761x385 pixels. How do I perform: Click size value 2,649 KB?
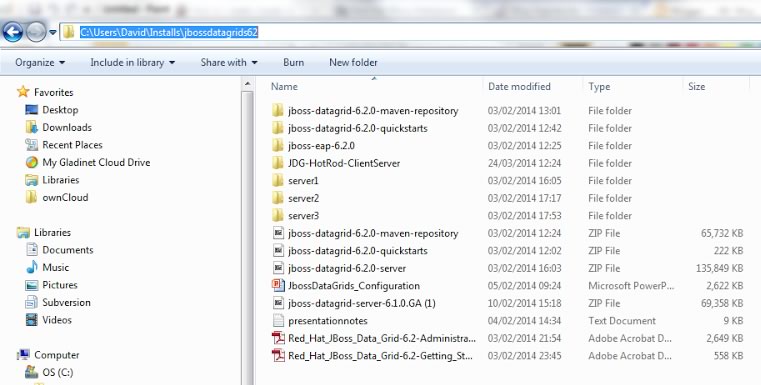coord(725,338)
